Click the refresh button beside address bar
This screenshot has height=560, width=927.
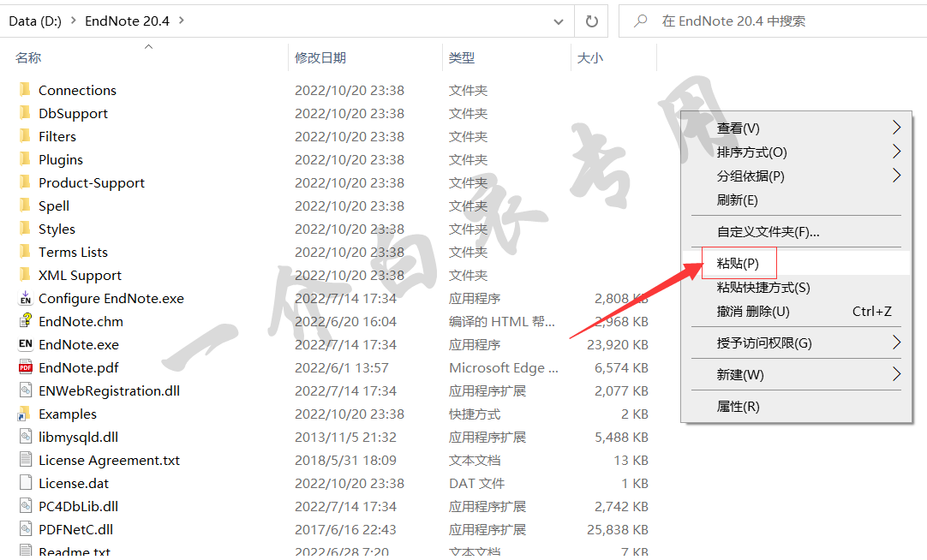click(591, 21)
